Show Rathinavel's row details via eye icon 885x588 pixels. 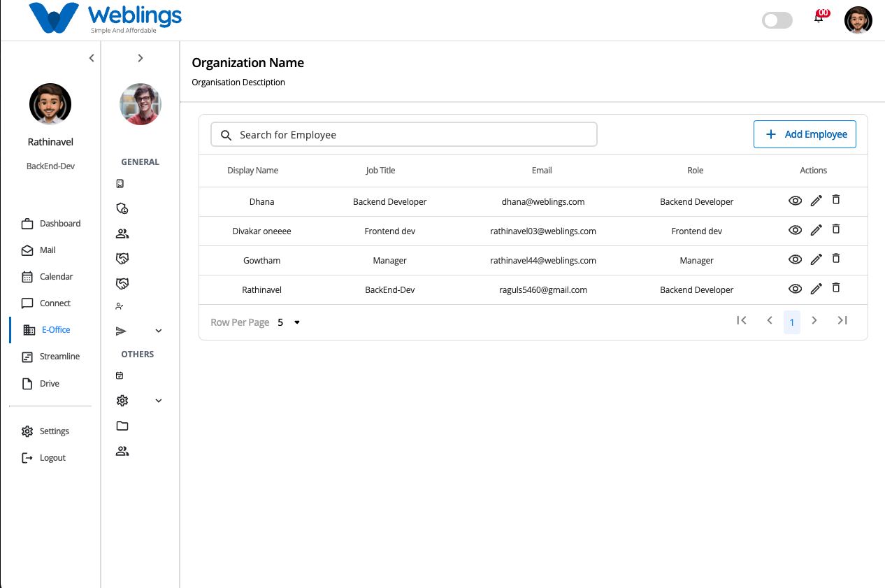(x=795, y=289)
